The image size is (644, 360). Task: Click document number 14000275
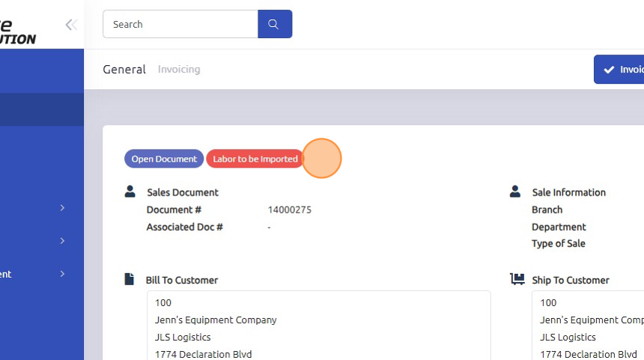click(289, 210)
